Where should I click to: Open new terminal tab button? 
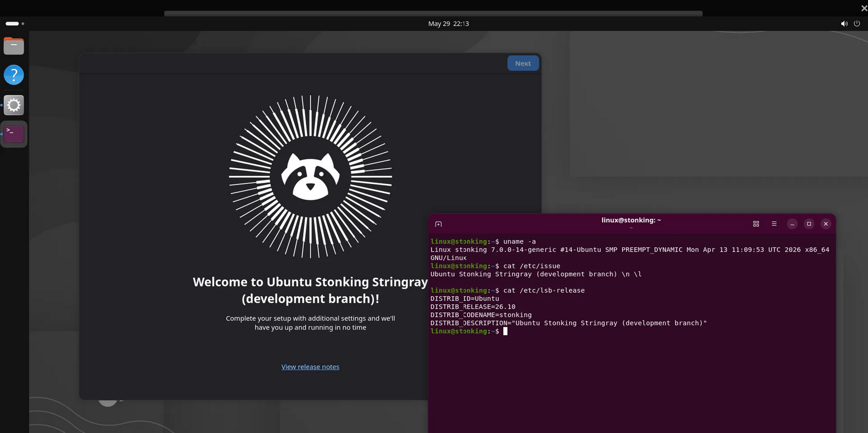click(x=438, y=224)
